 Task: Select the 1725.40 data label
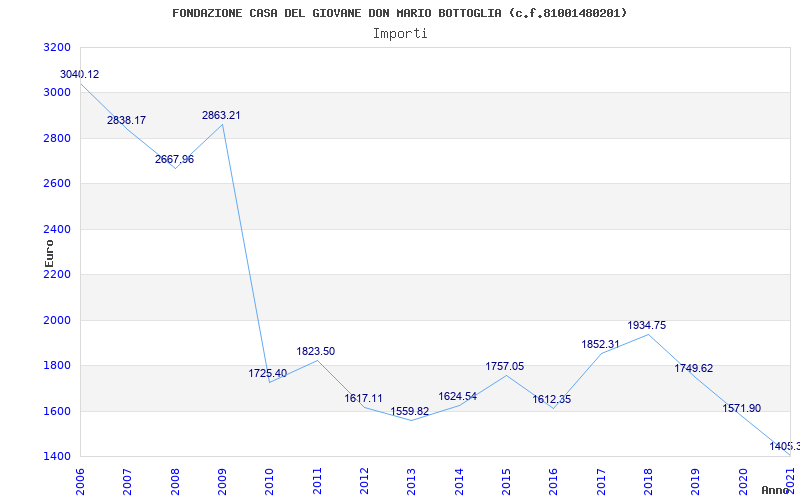[x=268, y=373]
